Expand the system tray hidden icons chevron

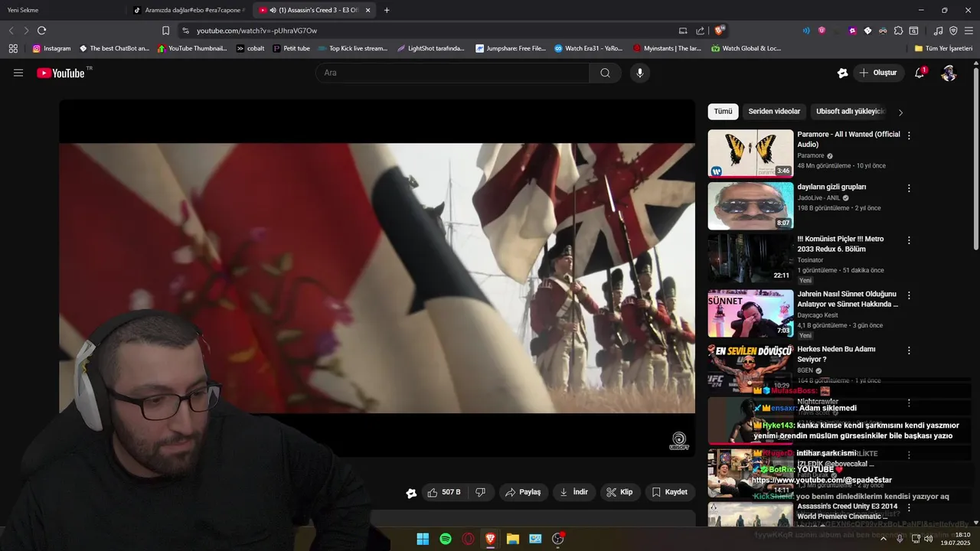pos(884,539)
